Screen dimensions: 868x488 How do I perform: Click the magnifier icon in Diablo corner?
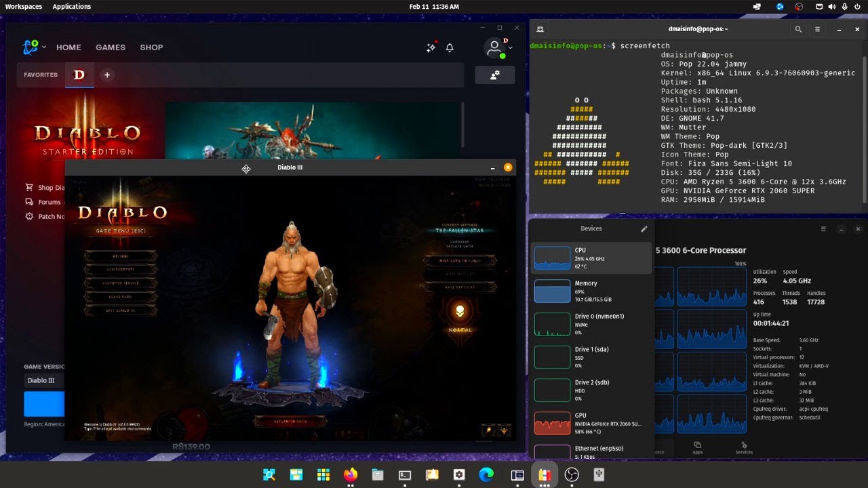[x=488, y=430]
